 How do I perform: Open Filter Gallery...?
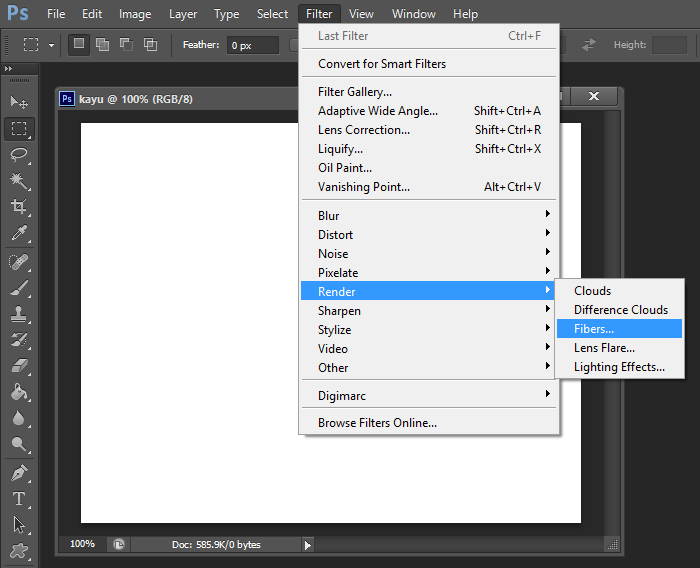[x=429, y=92]
